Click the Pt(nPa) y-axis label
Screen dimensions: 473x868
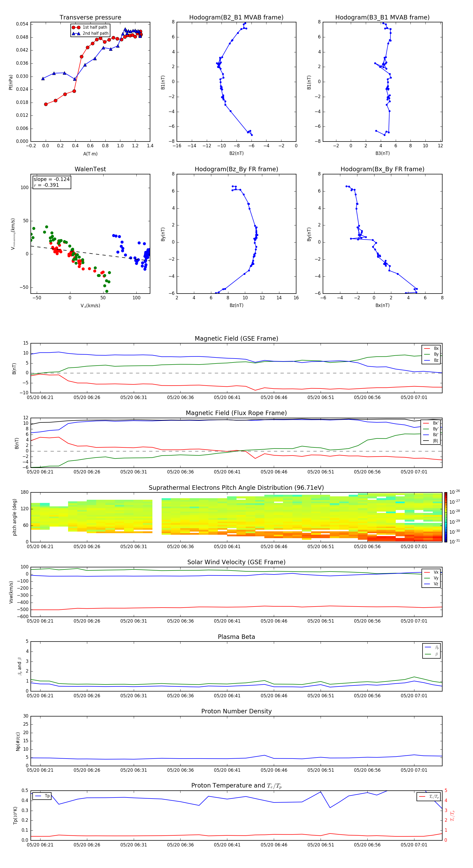(11, 82)
